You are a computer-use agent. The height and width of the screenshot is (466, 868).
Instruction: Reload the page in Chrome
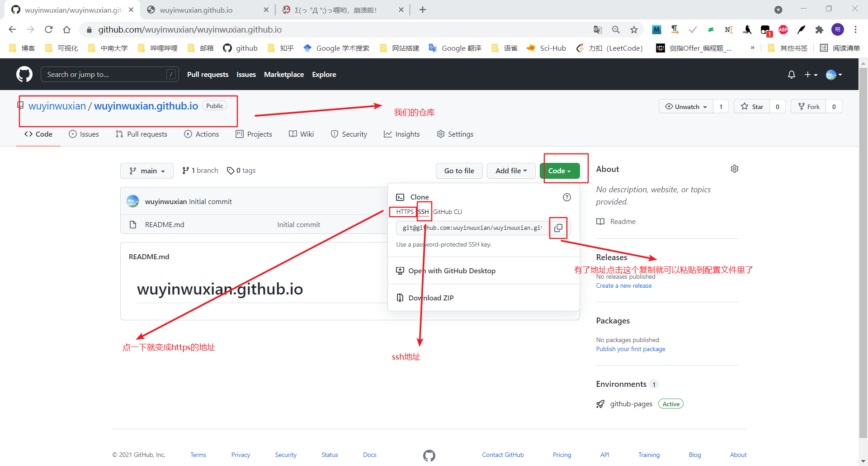49,29
